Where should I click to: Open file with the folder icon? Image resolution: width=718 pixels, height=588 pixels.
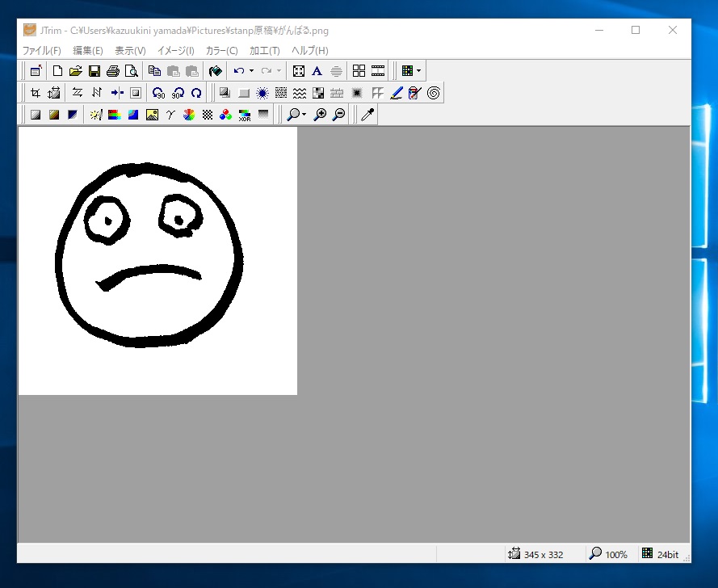click(x=76, y=71)
